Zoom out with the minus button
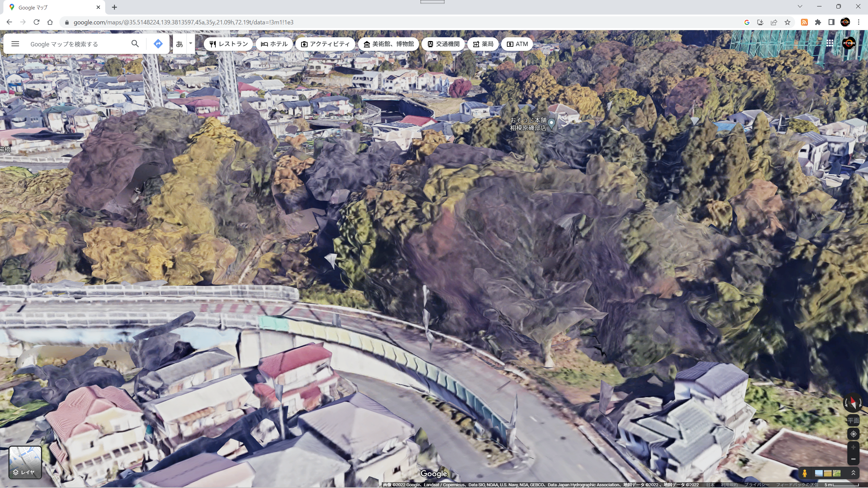Screen dimensions: 868x488 (x=853, y=459)
